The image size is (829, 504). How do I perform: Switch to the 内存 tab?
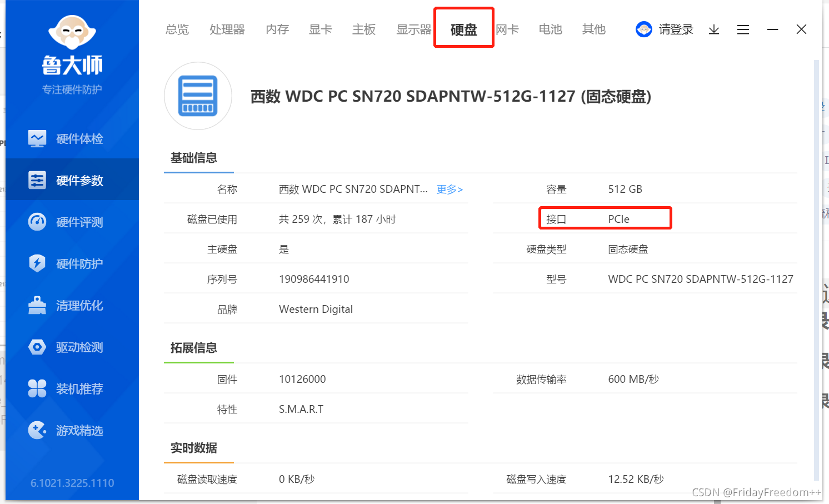click(x=277, y=29)
